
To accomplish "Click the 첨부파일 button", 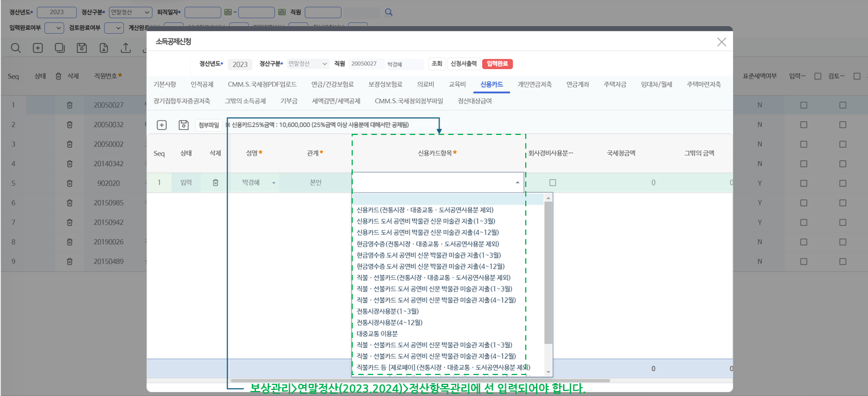I will coord(208,125).
